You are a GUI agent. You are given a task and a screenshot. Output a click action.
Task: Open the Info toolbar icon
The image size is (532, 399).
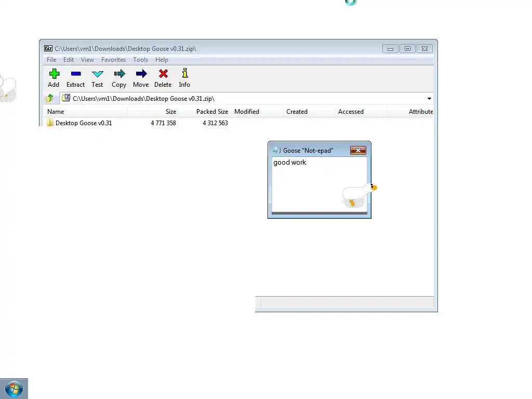(184, 73)
